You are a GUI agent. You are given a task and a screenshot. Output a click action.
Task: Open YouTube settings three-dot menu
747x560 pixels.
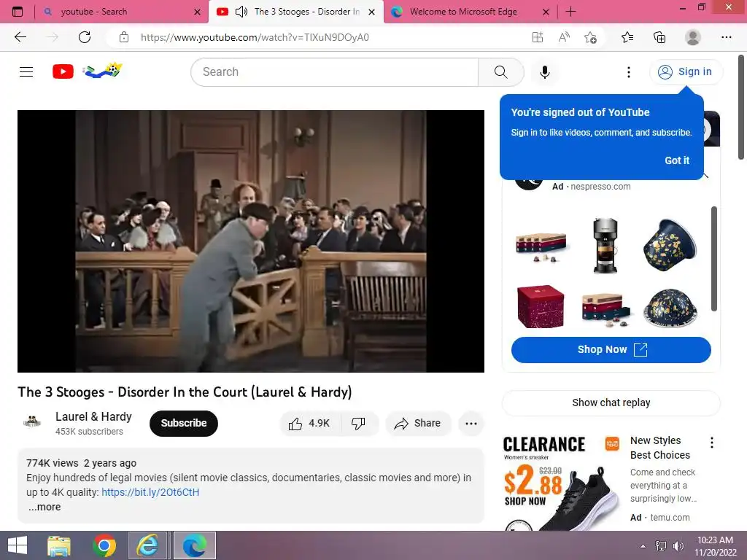629,72
